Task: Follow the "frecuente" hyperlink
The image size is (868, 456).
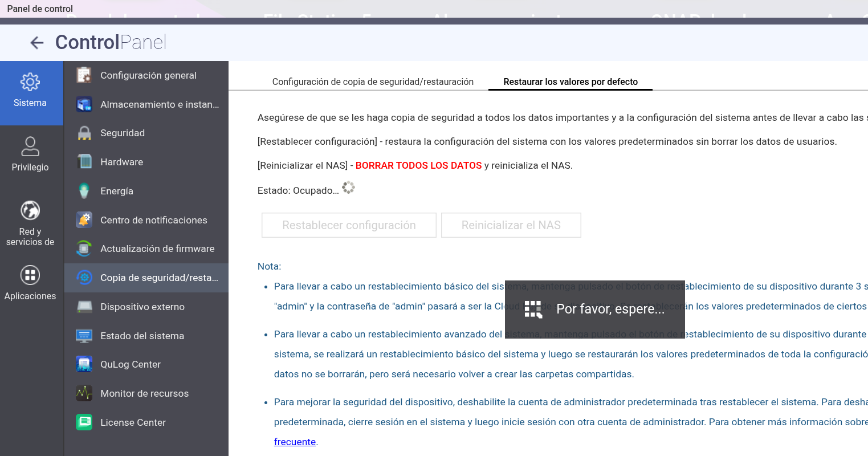Action: pos(295,442)
